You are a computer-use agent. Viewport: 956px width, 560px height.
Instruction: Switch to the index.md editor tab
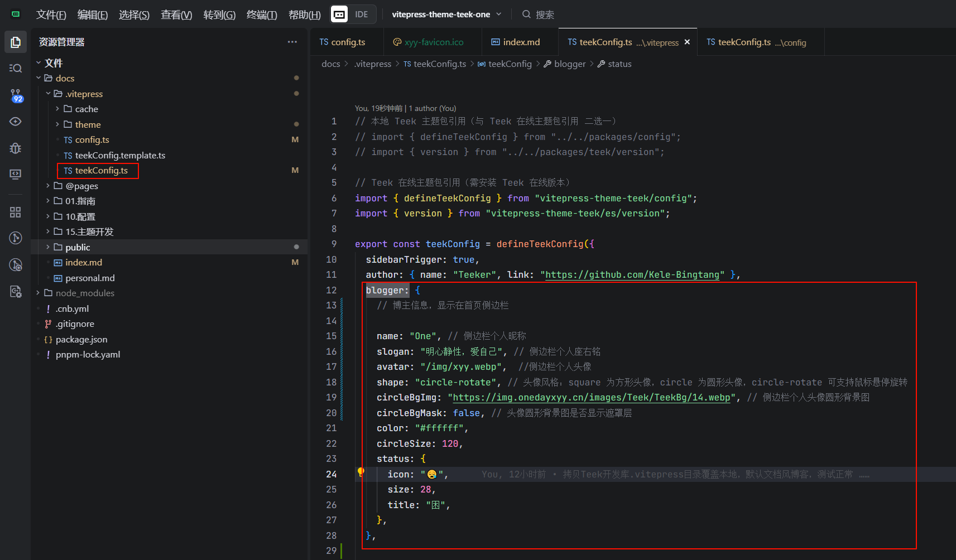[521, 42]
